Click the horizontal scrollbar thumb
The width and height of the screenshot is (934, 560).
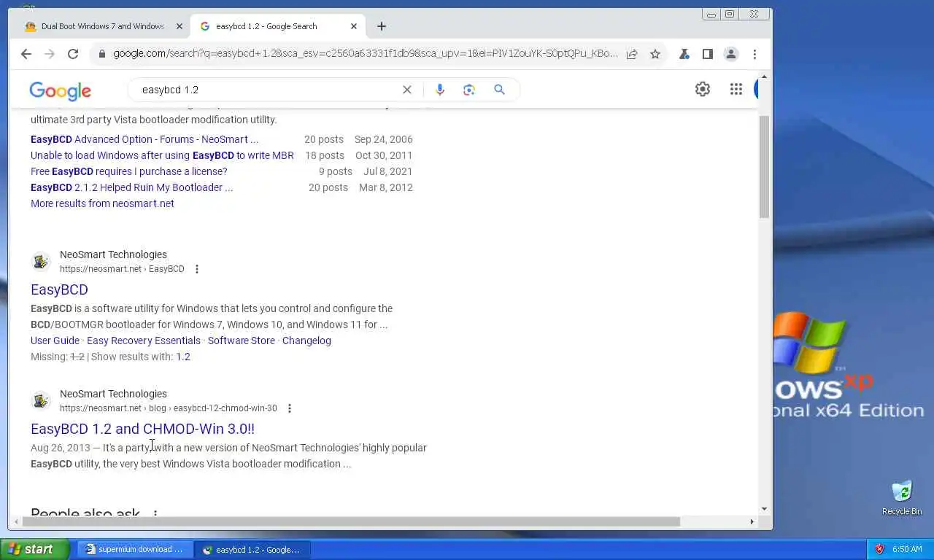(x=351, y=521)
